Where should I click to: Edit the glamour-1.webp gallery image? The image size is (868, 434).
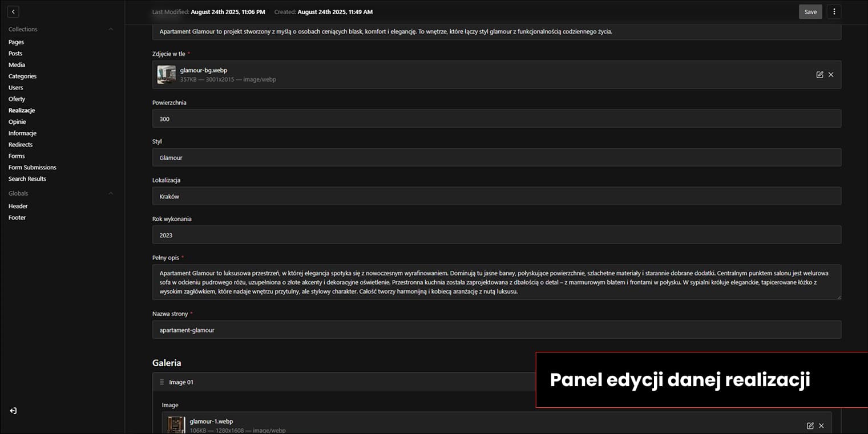tap(810, 425)
